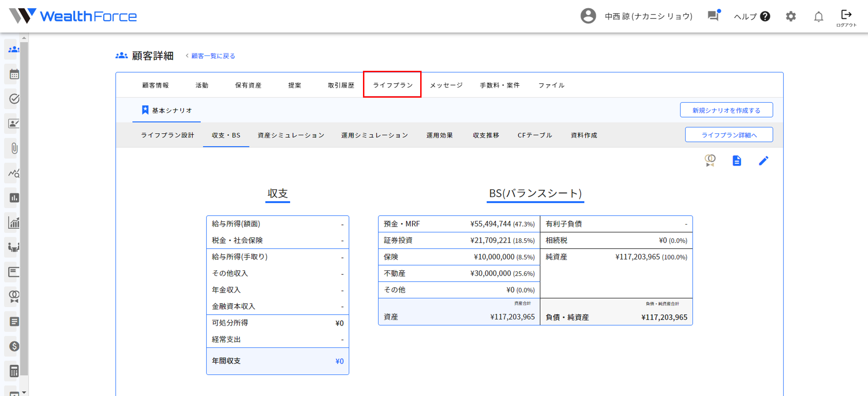Open the rings ribbon sidebar icon

pyautogui.click(x=14, y=297)
